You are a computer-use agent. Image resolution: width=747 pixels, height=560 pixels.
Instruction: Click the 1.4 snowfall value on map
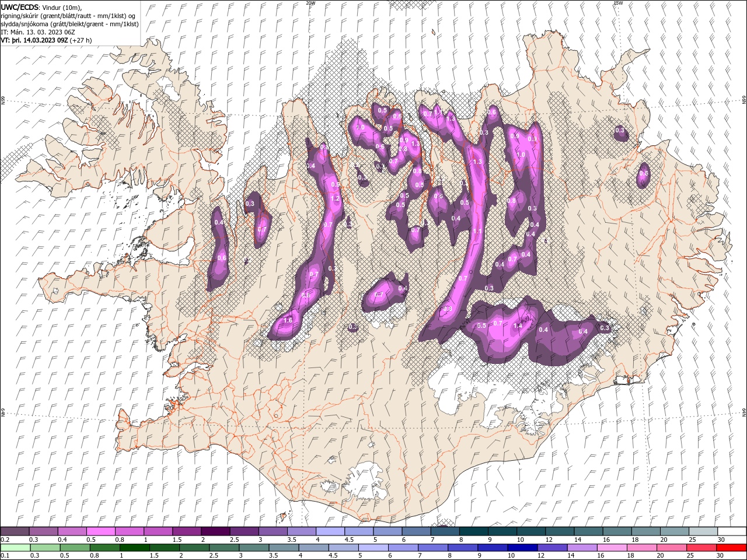pyautogui.click(x=518, y=326)
